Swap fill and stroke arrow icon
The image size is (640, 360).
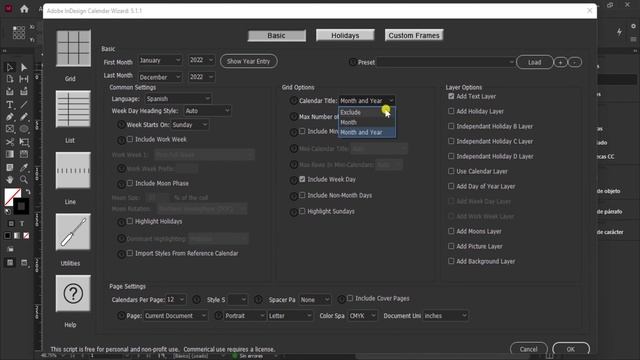pos(28,192)
